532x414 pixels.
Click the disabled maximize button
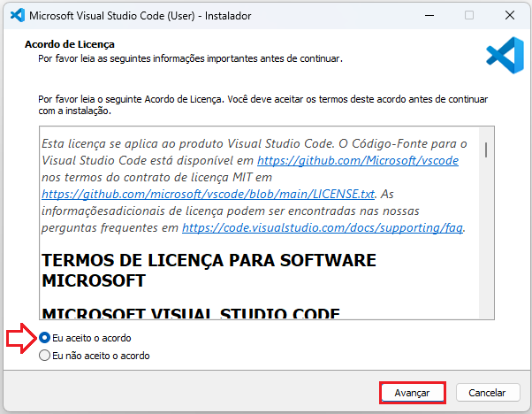469,15
